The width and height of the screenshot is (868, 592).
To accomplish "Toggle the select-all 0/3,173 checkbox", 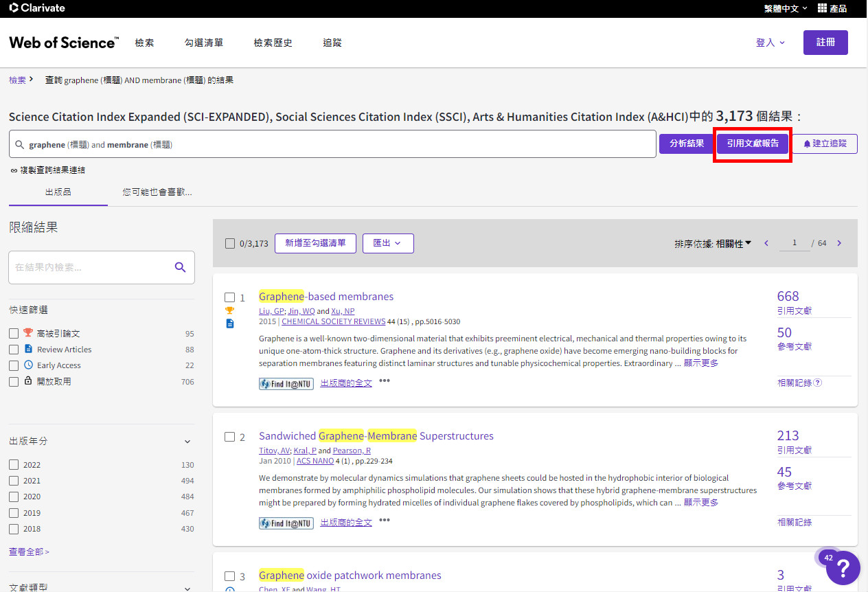I will coord(230,243).
